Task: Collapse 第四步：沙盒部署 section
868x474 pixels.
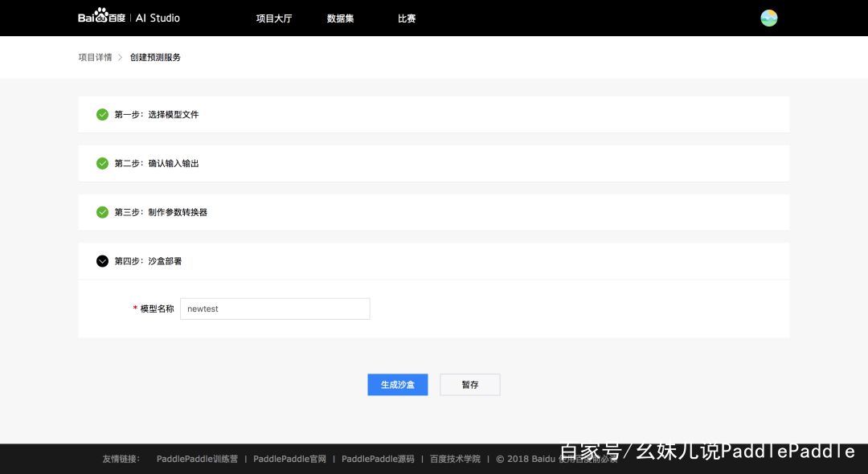Action: 148,262
